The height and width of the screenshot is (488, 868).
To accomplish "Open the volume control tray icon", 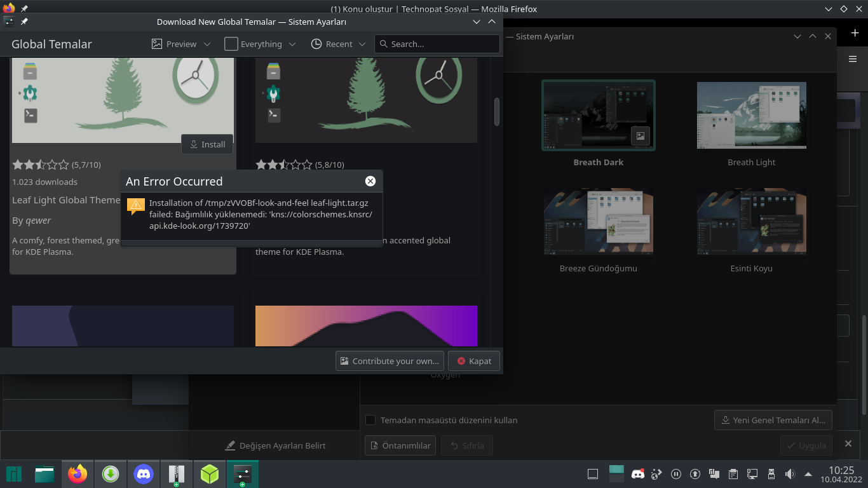I will (790, 474).
